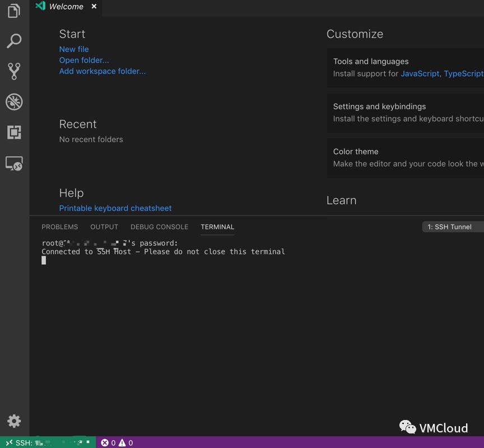This screenshot has width=484, height=448.
Task: Click the "password:" terminal line
Action: coord(110,243)
